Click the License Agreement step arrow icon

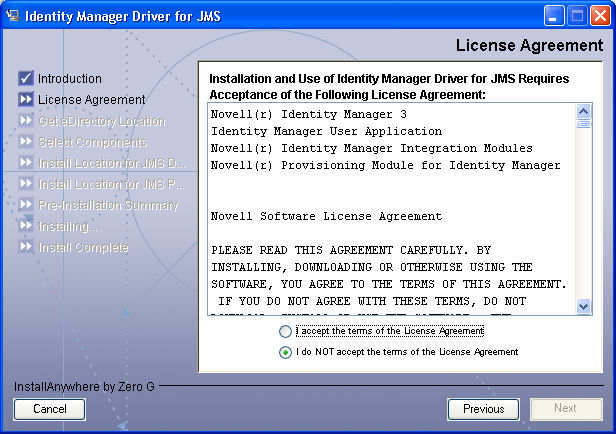pyautogui.click(x=26, y=99)
